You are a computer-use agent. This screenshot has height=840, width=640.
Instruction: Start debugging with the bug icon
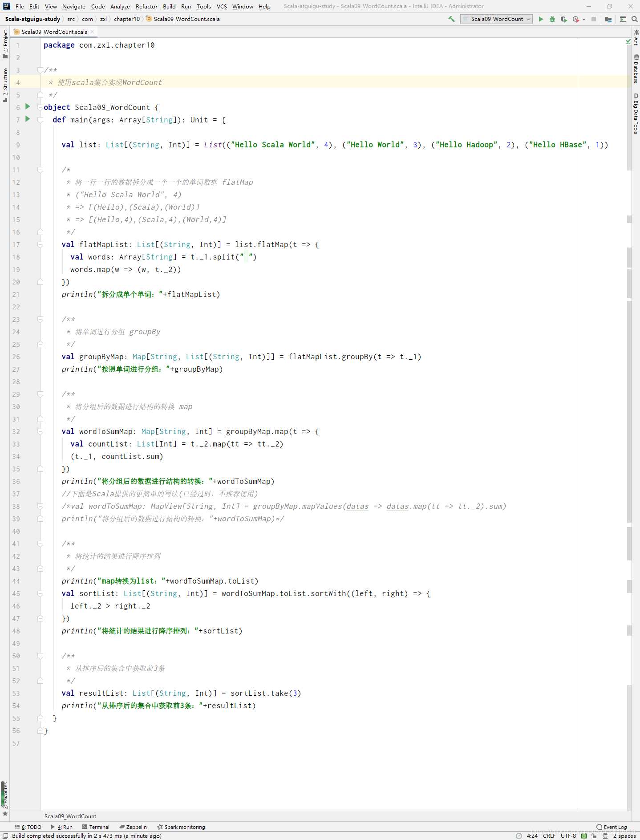(x=552, y=19)
